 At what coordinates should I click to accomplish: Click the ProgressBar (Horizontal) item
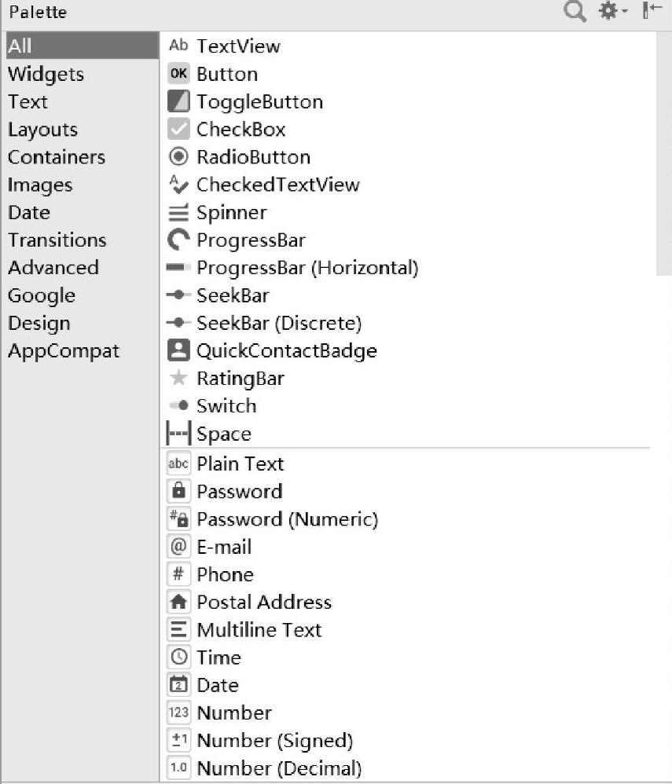click(x=307, y=268)
